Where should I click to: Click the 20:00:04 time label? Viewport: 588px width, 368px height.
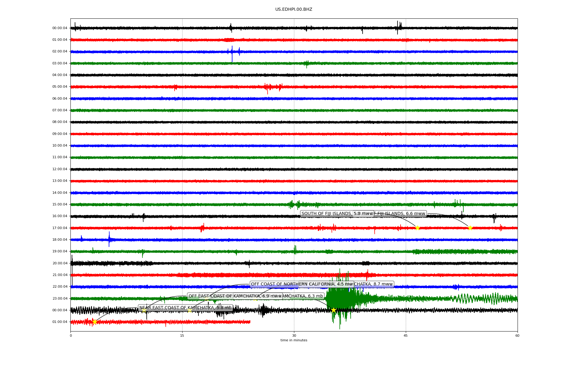click(x=60, y=263)
